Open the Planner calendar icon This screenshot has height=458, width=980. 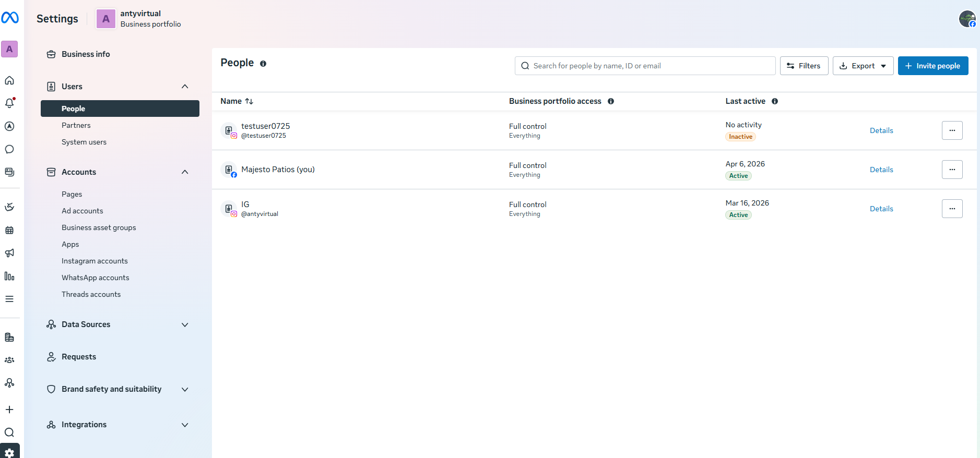click(x=9, y=230)
